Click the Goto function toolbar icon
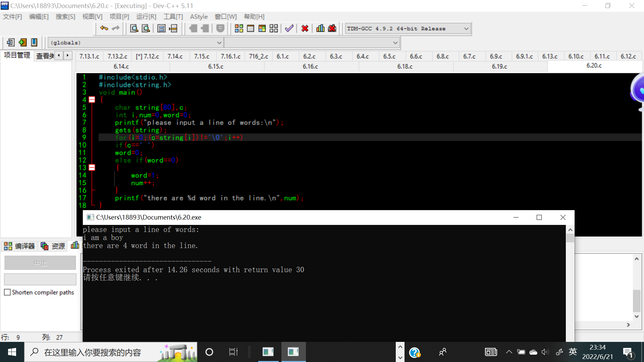 161,28
